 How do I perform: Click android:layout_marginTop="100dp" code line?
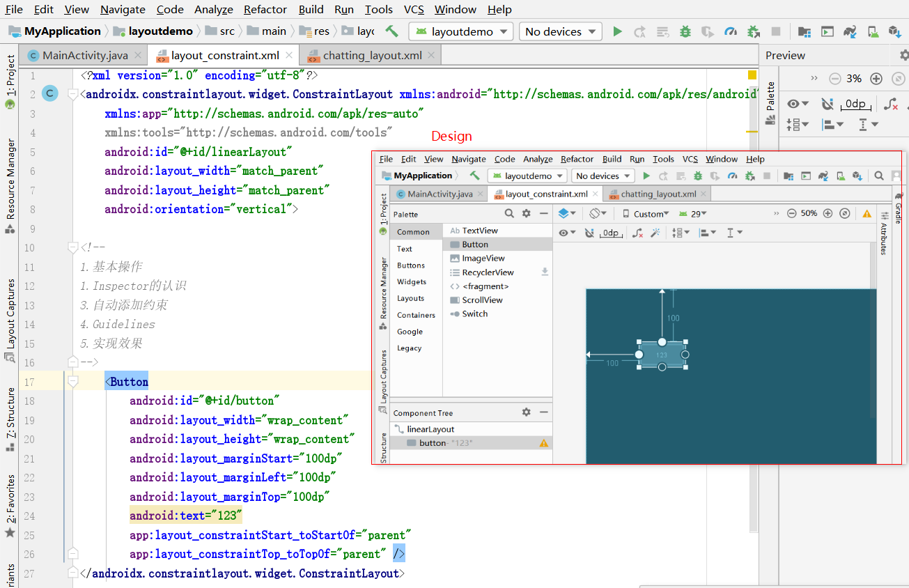click(229, 497)
